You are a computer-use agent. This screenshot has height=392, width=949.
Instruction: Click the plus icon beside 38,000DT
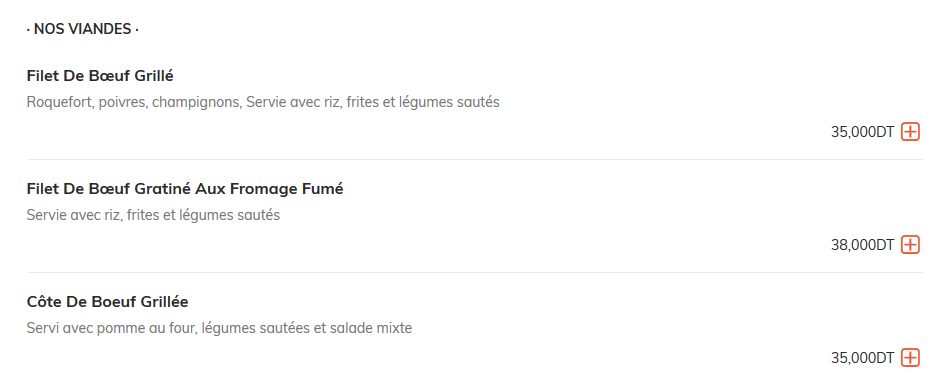click(x=910, y=244)
